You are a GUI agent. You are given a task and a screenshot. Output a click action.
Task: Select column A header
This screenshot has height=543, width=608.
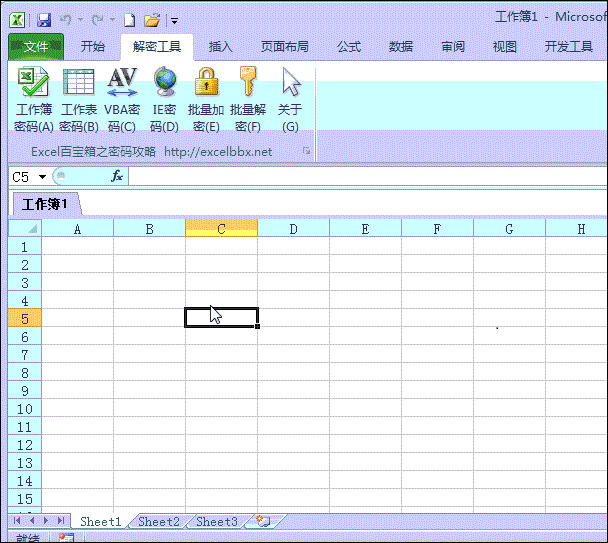[78, 228]
